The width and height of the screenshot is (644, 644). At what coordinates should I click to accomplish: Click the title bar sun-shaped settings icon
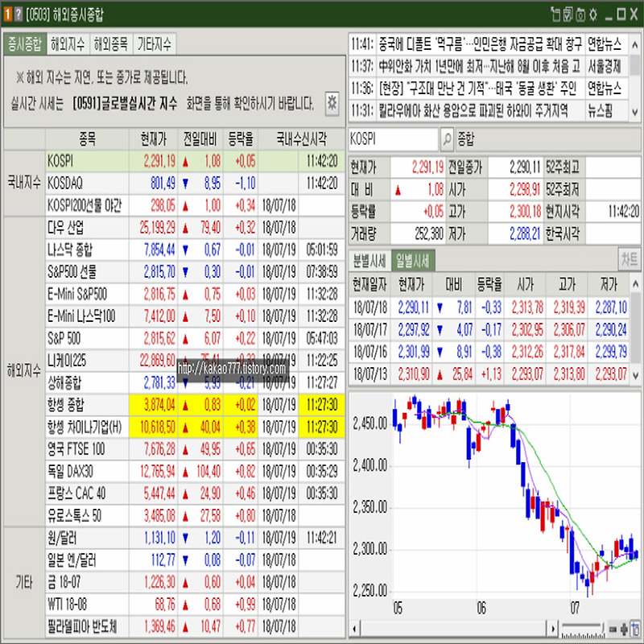coord(592,14)
